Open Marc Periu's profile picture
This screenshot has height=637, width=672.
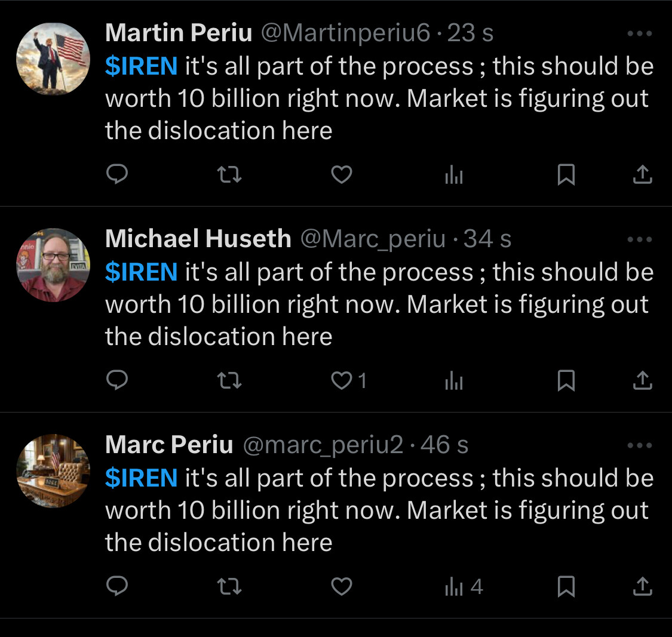[x=53, y=471]
